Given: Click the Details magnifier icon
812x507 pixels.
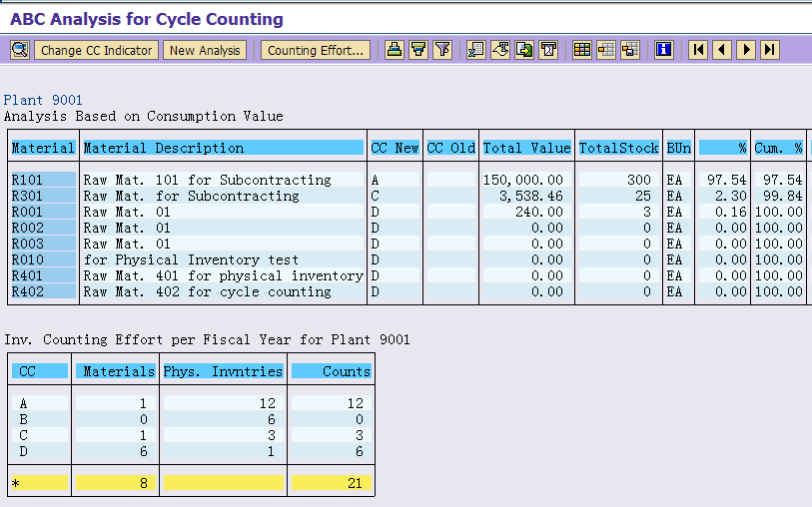Looking at the screenshot, I should tap(20, 50).
